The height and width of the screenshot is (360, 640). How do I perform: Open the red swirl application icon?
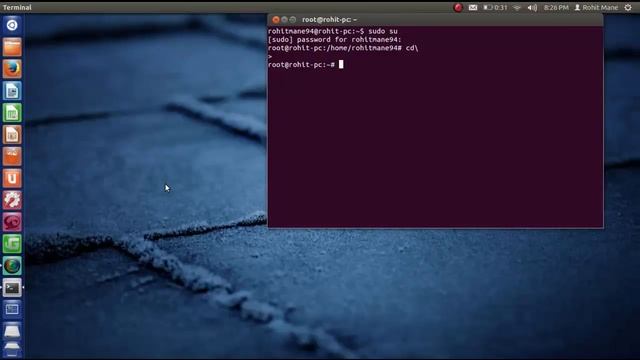point(12,222)
